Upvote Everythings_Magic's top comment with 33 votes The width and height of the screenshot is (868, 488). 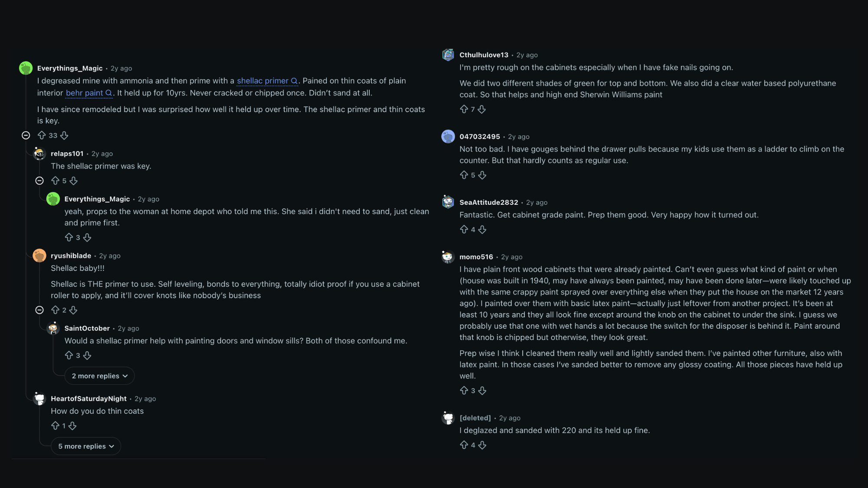[x=42, y=135]
